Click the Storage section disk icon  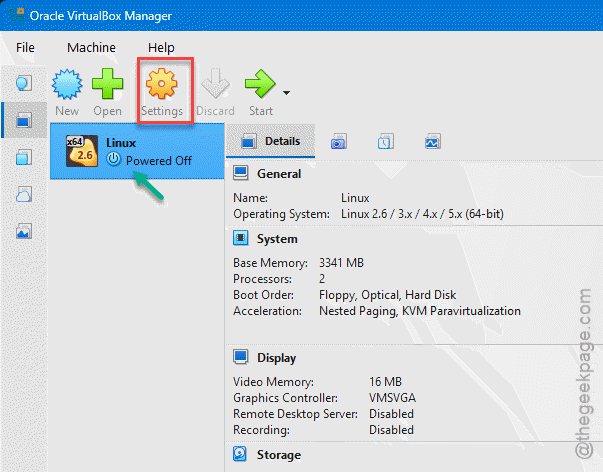tap(240, 454)
